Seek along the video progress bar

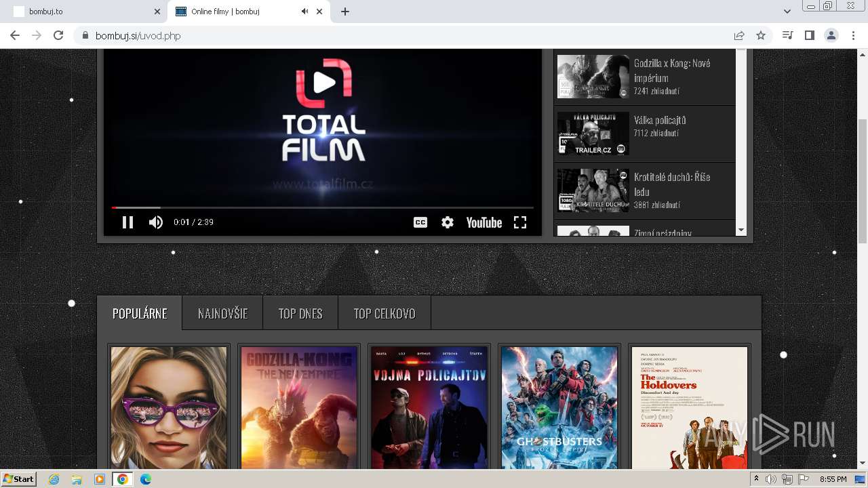(323, 207)
